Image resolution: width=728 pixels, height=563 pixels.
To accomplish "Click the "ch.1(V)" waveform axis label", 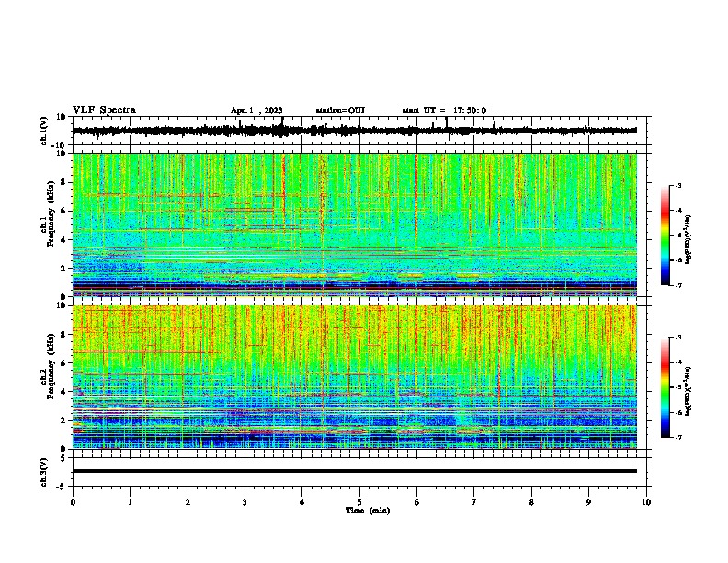I will (44, 131).
